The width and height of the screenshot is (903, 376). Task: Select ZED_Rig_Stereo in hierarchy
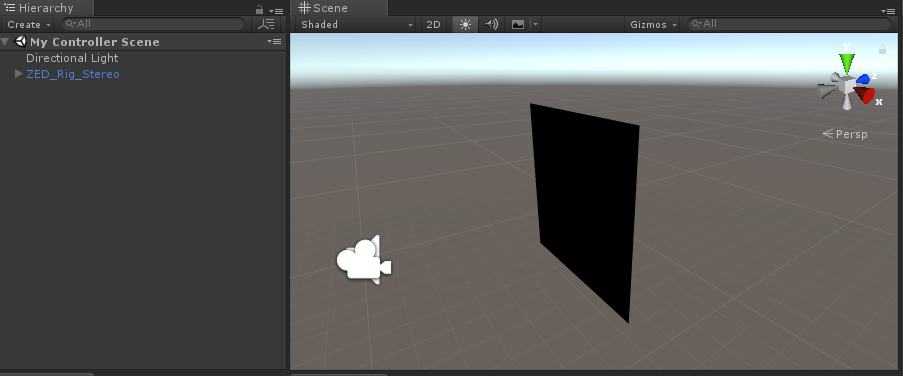pyautogui.click(x=73, y=74)
